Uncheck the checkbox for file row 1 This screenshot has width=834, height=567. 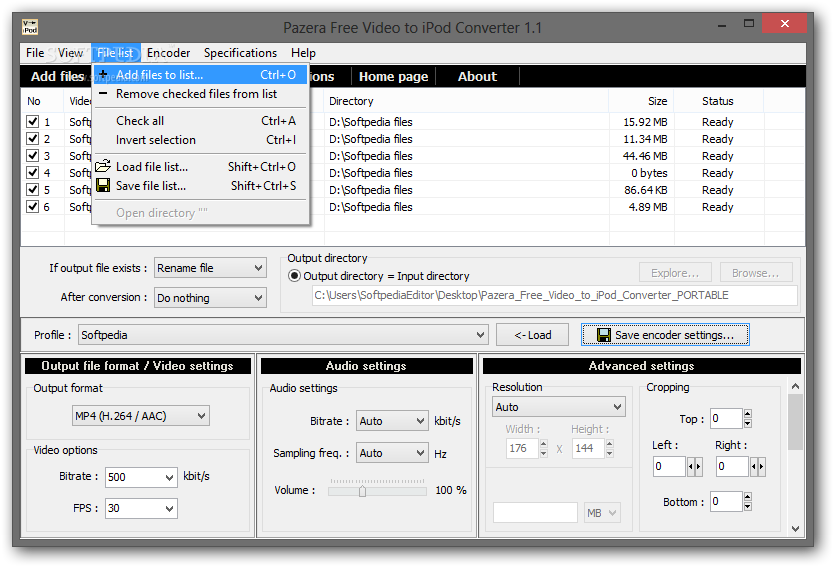(32, 121)
